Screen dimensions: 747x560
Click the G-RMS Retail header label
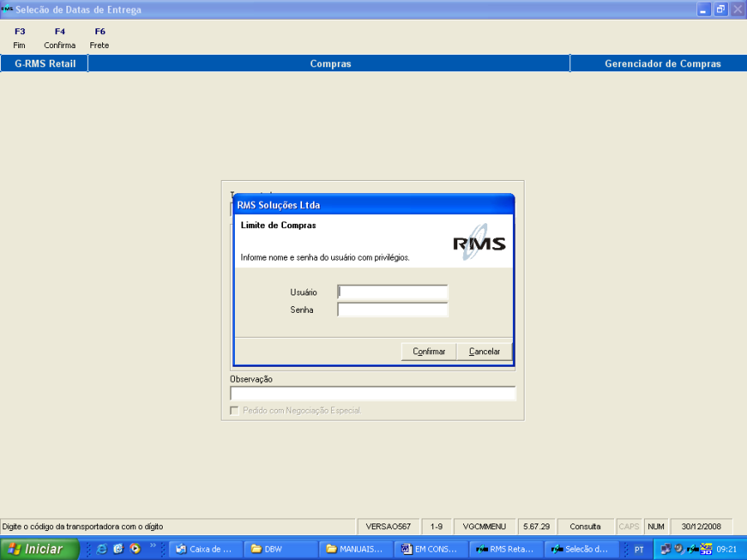(x=45, y=63)
